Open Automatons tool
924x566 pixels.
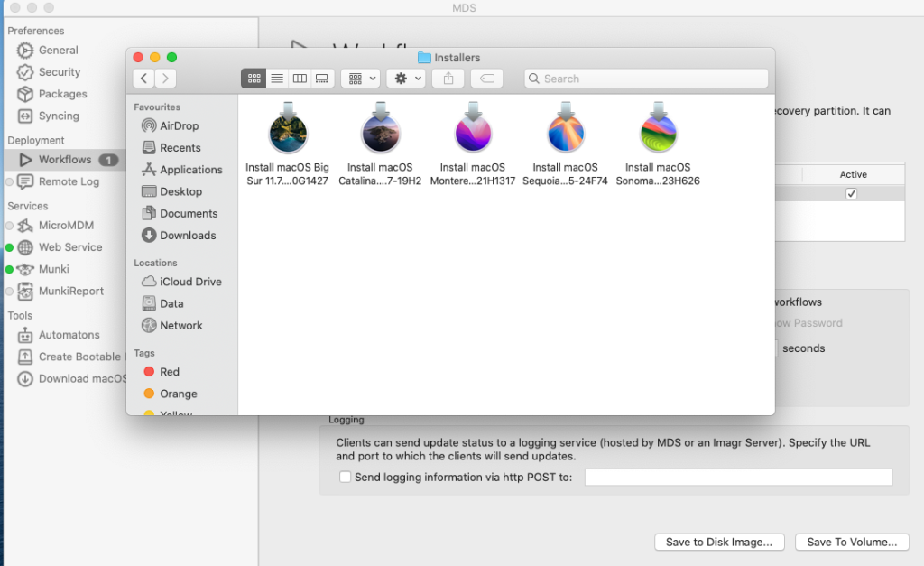[59, 335]
